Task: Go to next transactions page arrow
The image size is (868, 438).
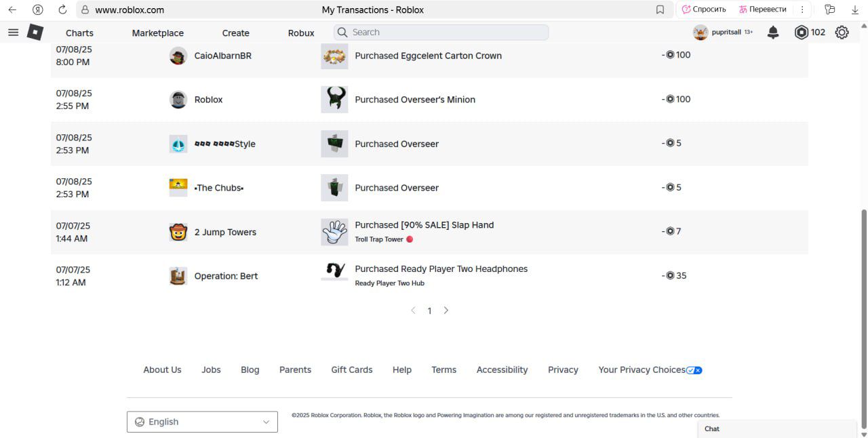Action: pyautogui.click(x=446, y=311)
